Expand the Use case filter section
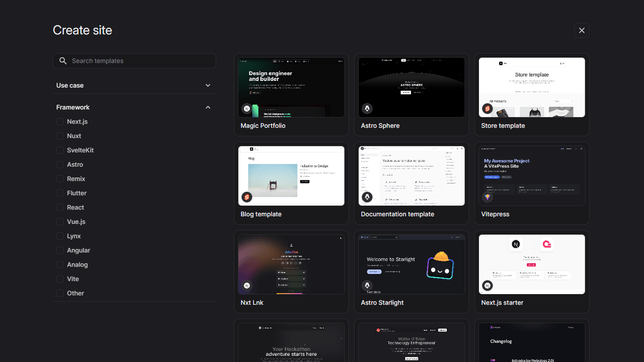The image size is (644, 362). pos(208,85)
